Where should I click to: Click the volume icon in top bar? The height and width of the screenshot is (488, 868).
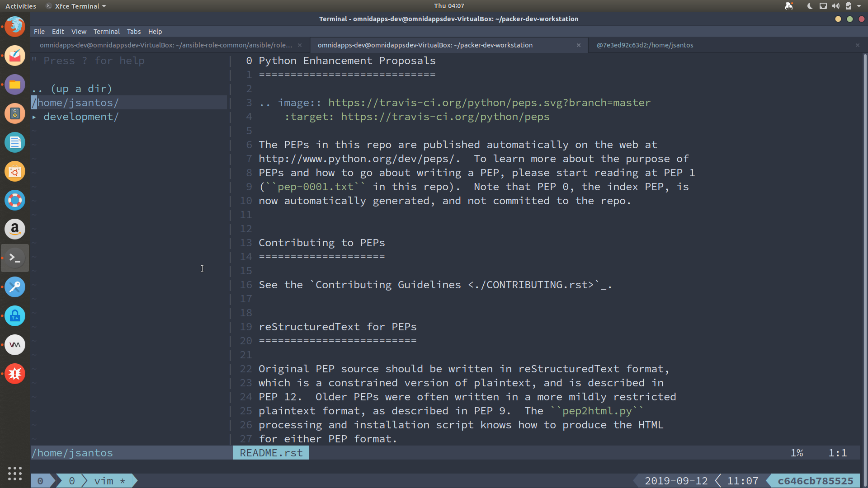pyautogui.click(x=835, y=6)
